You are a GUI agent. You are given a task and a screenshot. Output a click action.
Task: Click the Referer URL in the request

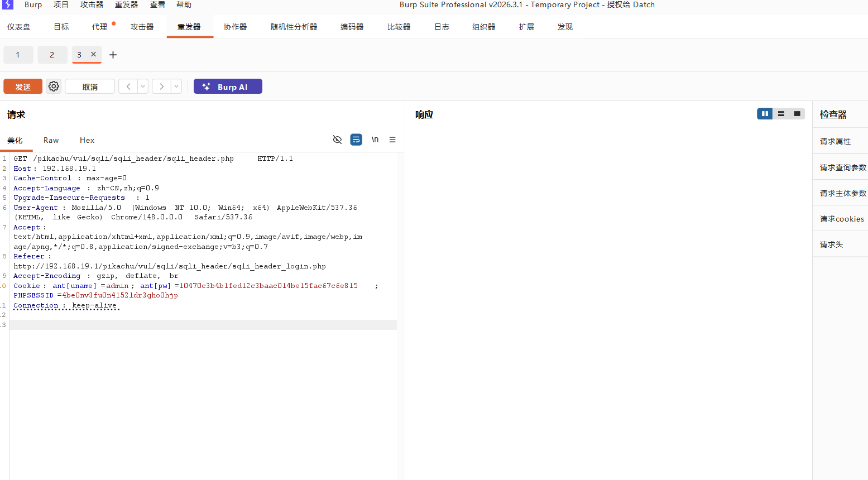click(170, 266)
